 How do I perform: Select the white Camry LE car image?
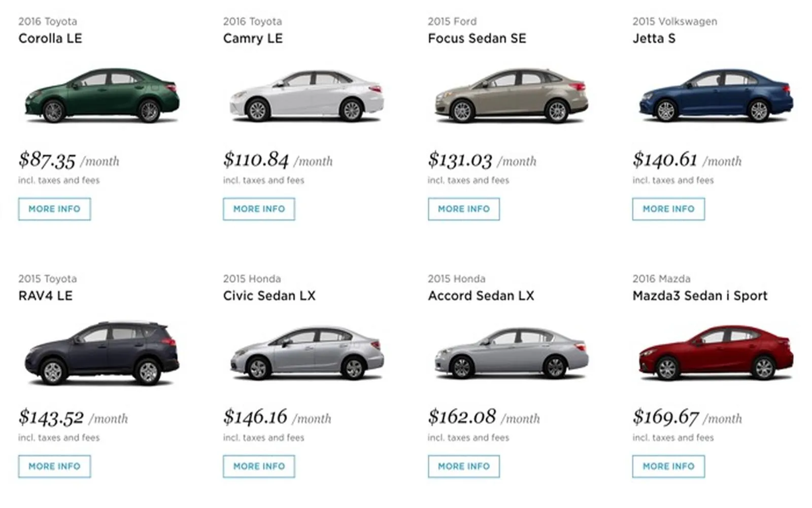pos(307,96)
